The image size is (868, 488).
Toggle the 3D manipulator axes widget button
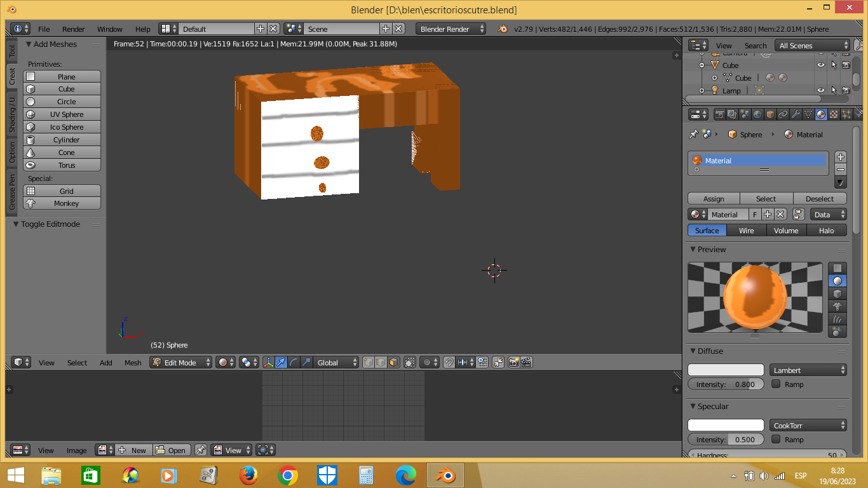[x=268, y=362]
